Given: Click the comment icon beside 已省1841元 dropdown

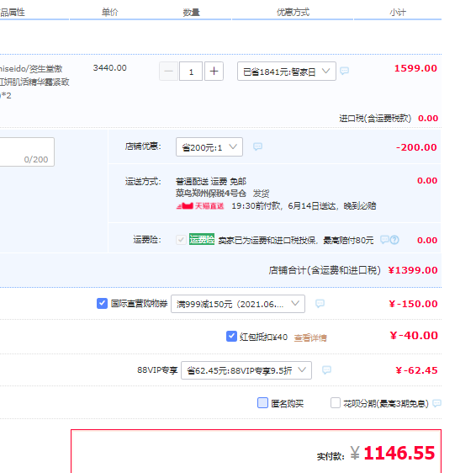Looking at the screenshot, I should tap(344, 71).
